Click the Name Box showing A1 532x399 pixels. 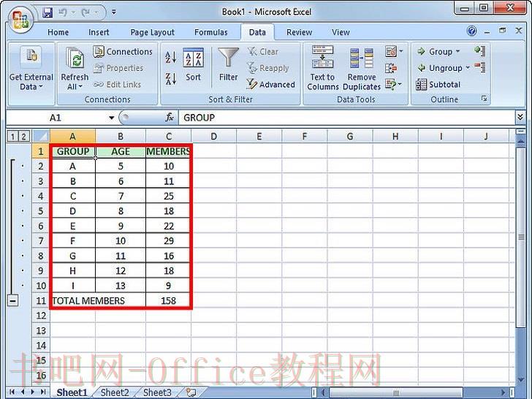(56, 118)
